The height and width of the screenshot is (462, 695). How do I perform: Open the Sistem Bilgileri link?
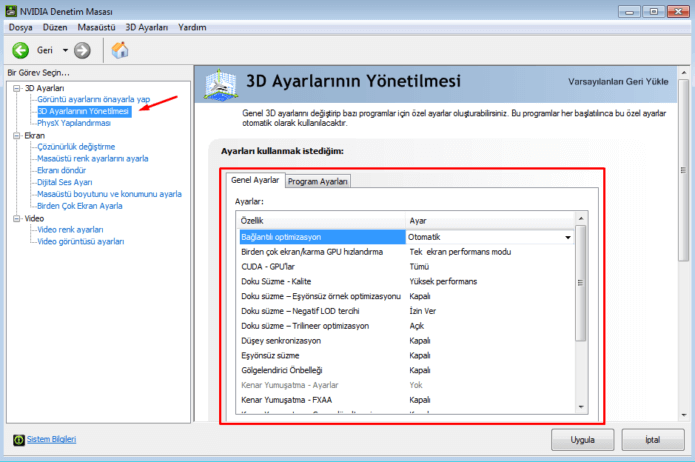(x=51, y=439)
